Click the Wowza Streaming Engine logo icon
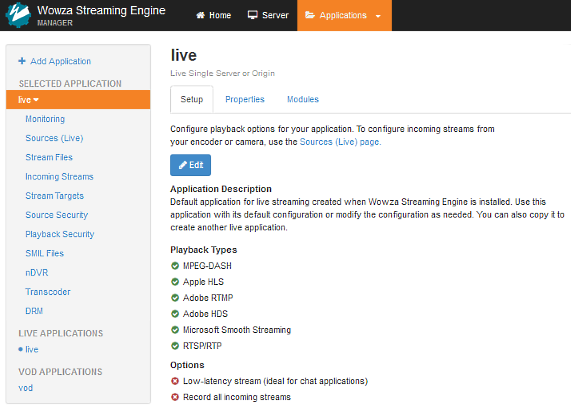 [18, 15]
